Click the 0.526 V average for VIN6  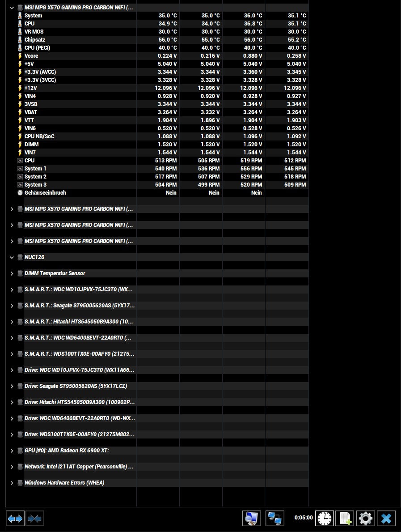(x=296, y=128)
